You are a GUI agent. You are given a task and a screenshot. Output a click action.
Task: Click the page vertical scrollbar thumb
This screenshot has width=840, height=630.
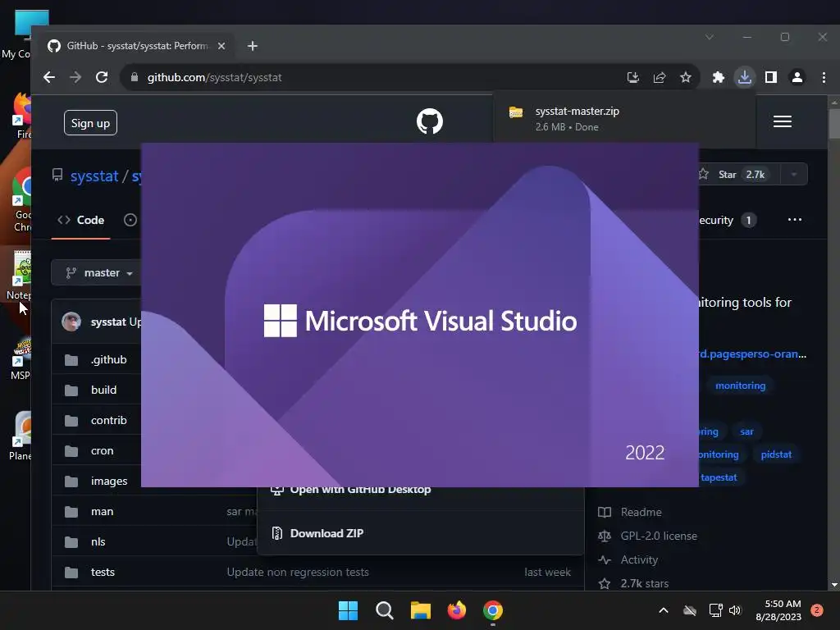point(834,124)
